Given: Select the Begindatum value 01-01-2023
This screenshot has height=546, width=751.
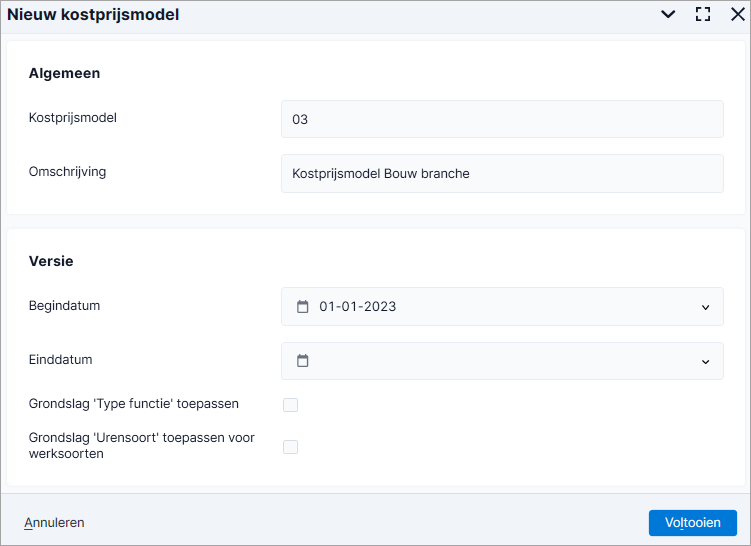Looking at the screenshot, I should pos(358,307).
